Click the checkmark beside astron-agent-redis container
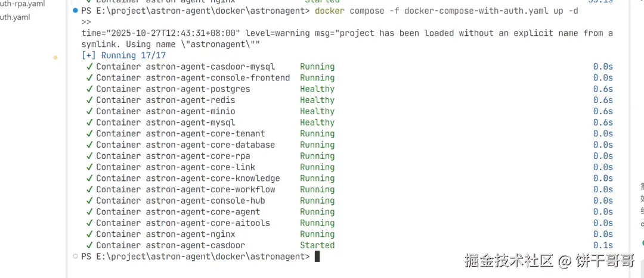 coord(89,100)
